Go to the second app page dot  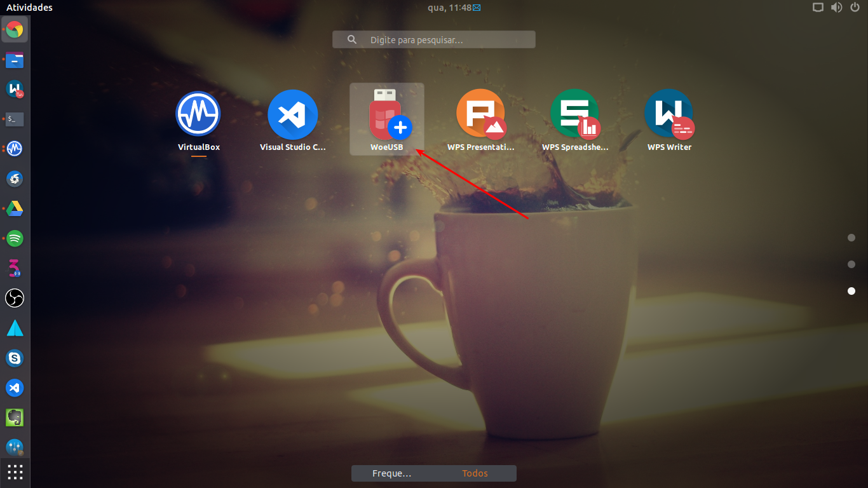[x=851, y=264]
